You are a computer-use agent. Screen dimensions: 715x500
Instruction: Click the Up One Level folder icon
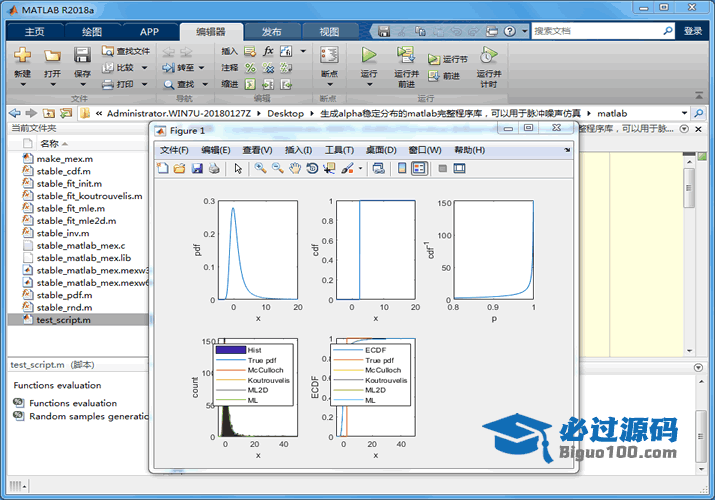click(49, 113)
